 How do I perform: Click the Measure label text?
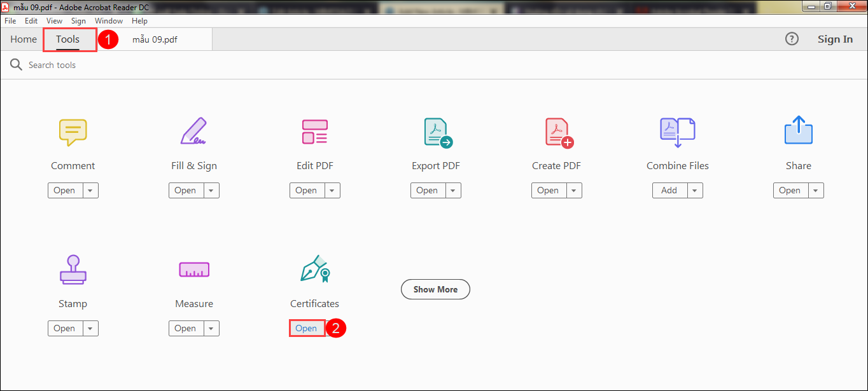pyautogui.click(x=193, y=304)
